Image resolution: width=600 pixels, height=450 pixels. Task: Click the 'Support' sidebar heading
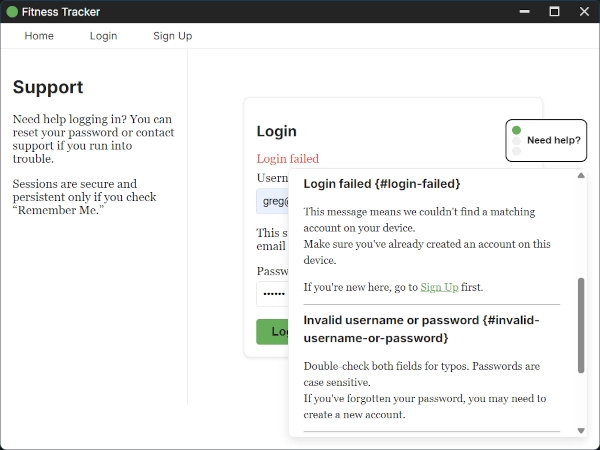pyautogui.click(x=48, y=87)
